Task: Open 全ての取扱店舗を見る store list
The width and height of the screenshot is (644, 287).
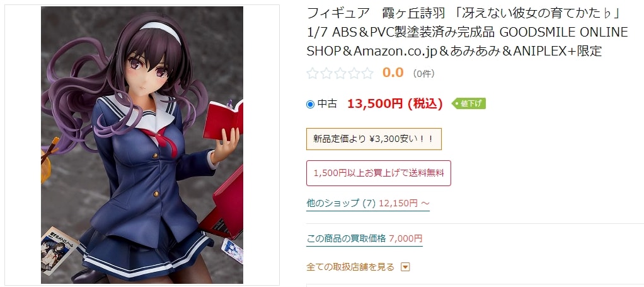Action: click(x=350, y=267)
